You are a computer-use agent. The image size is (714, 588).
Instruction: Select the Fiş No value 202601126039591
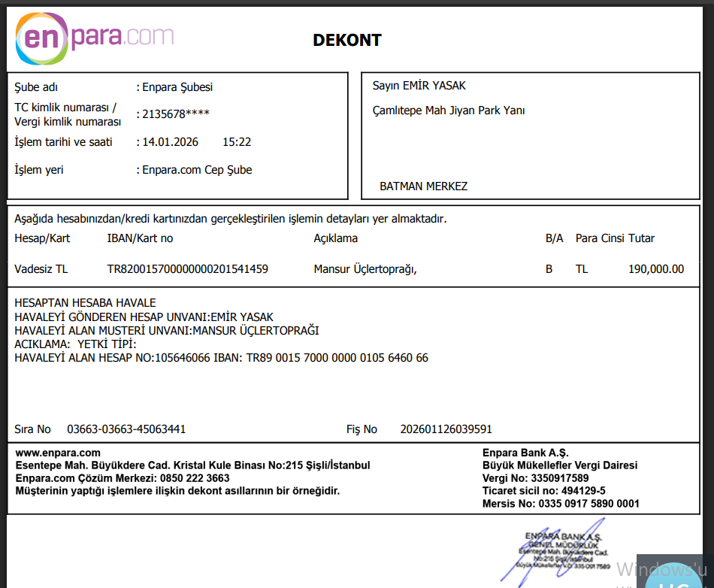tap(446, 429)
